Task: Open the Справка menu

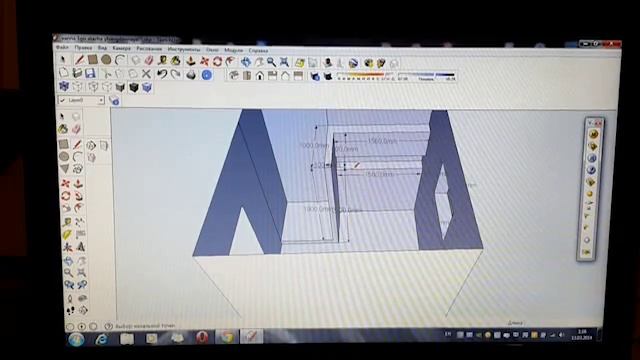Action: (x=258, y=51)
